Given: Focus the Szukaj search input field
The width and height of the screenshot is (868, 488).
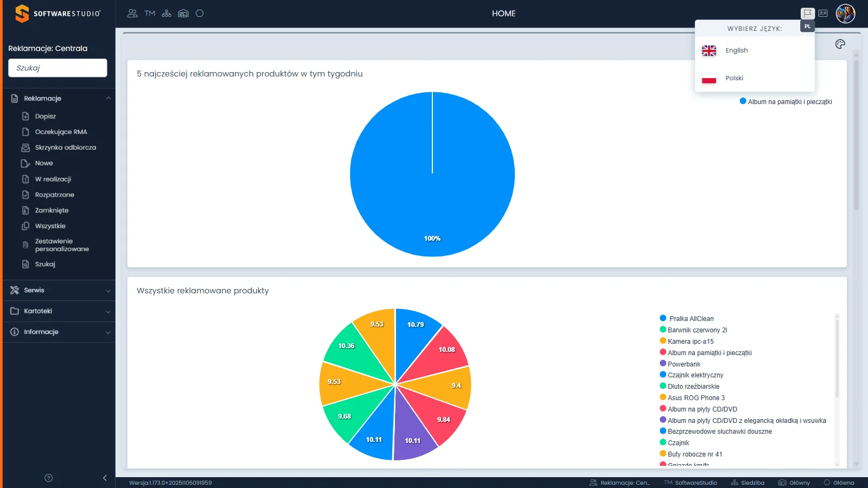Looking at the screenshot, I should [x=58, y=68].
